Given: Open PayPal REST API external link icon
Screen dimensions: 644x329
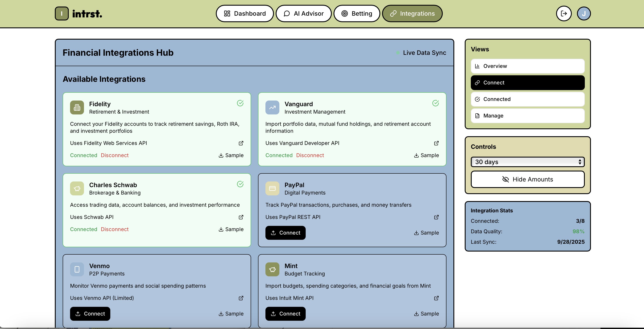Looking at the screenshot, I should point(436,217).
